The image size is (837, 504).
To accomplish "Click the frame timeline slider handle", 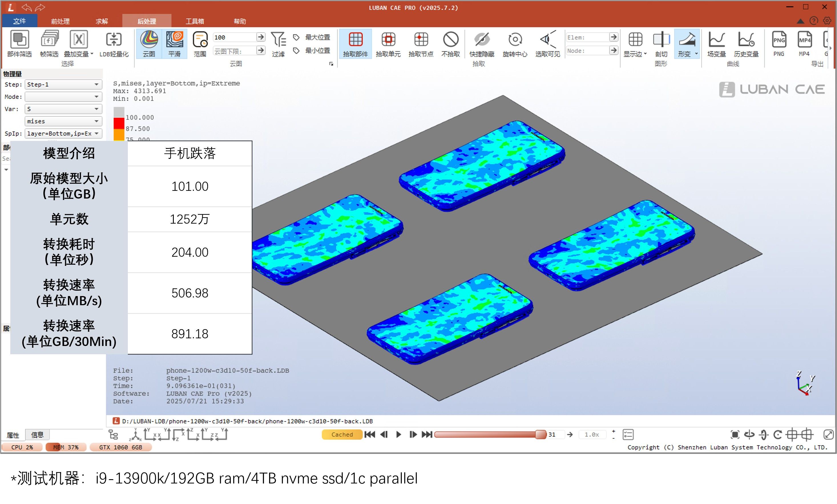I will tap(540, 434).
